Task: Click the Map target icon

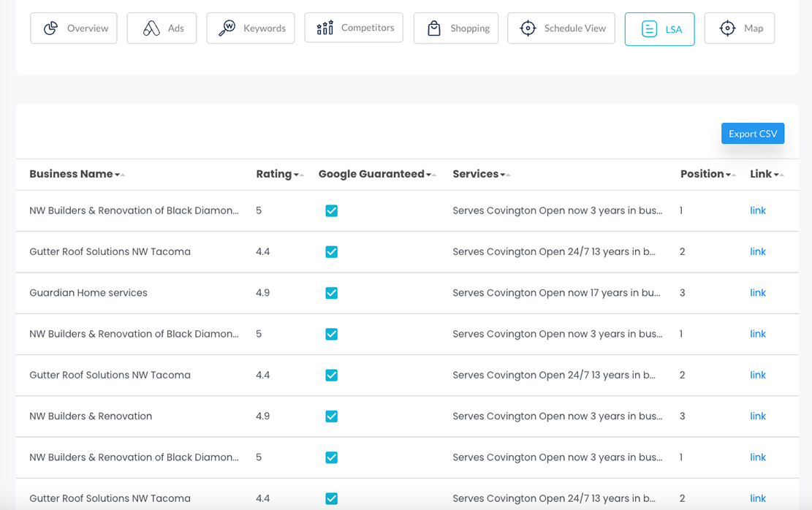Action: tap(728, 28)
